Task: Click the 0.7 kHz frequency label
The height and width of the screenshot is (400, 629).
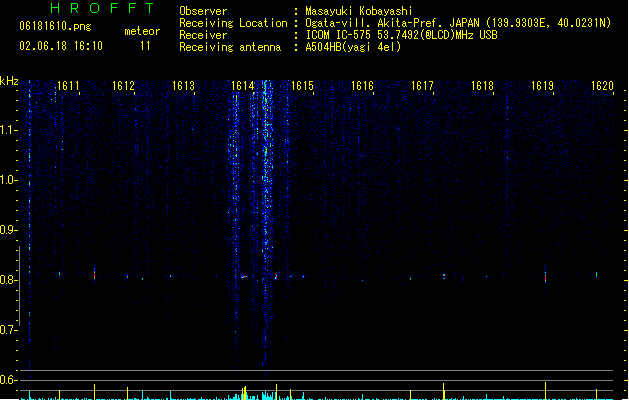Action: [x=8, y=330]
